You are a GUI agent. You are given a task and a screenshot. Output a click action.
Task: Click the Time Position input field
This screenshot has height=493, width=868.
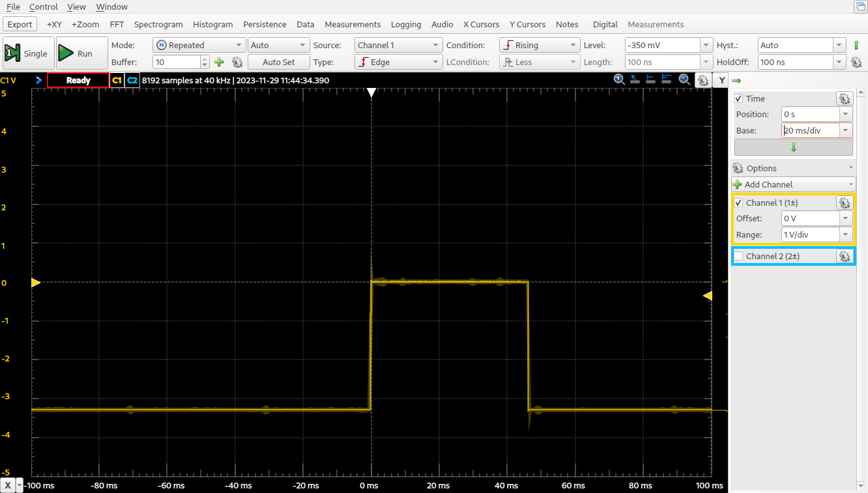tap(811, 114)
